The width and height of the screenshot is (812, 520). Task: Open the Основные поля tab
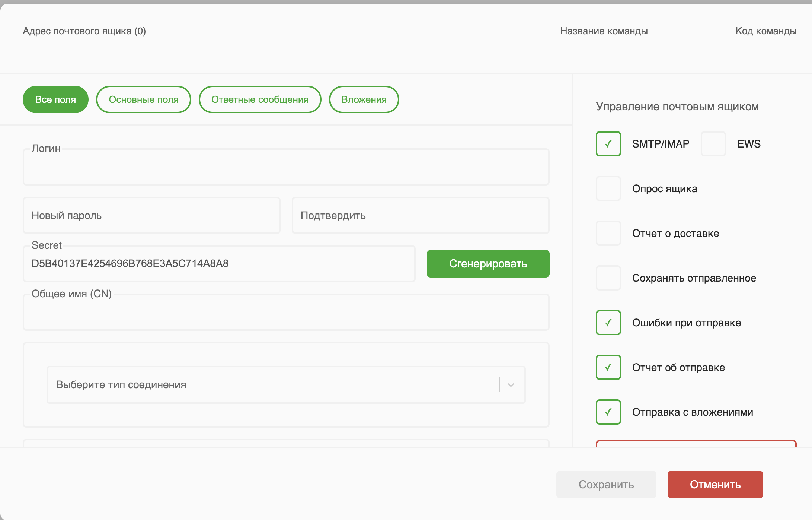pos(143,99)
